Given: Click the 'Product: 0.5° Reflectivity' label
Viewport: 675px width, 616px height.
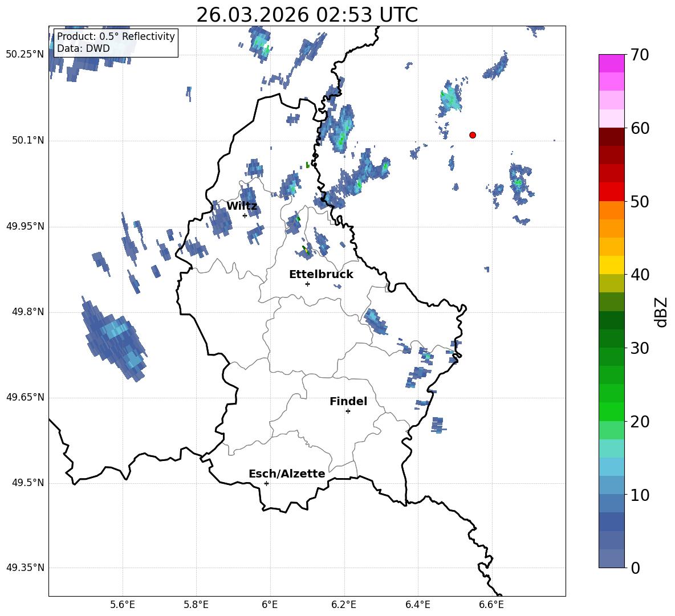Looking at the screenshot, I should [x=116, y=36].
